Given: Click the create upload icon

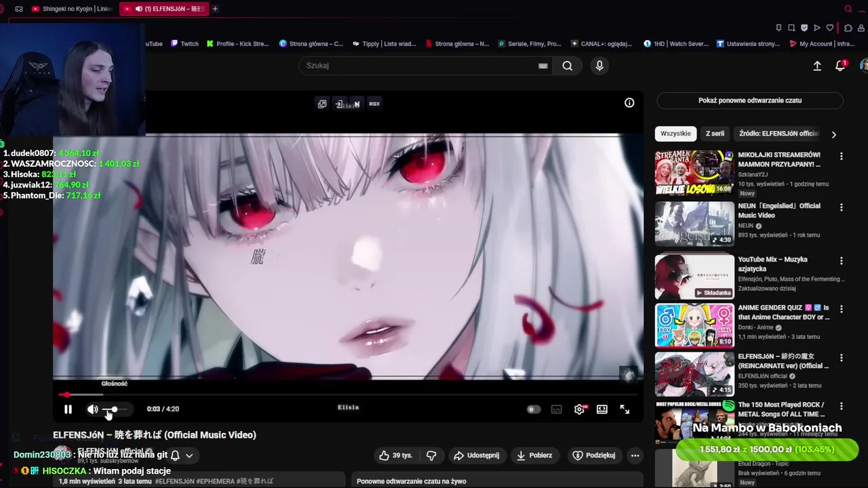Looking at the screenshot, I should 817,66.
